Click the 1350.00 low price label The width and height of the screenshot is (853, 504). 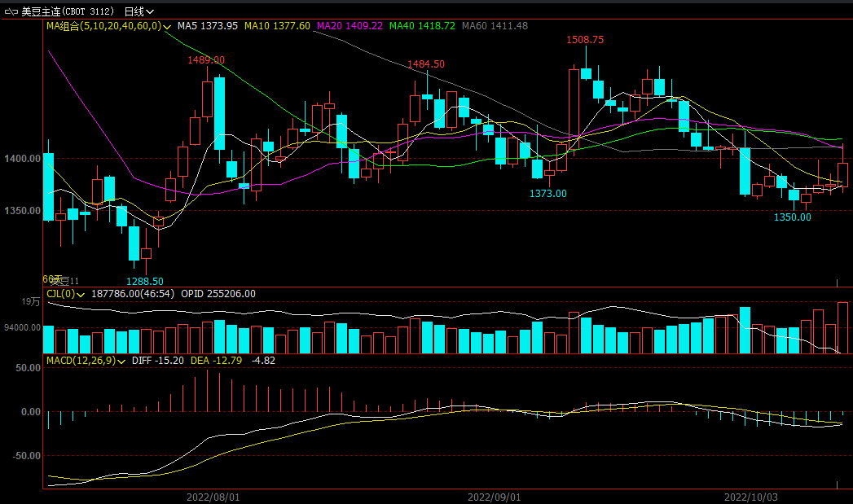[x=792, y=217]
